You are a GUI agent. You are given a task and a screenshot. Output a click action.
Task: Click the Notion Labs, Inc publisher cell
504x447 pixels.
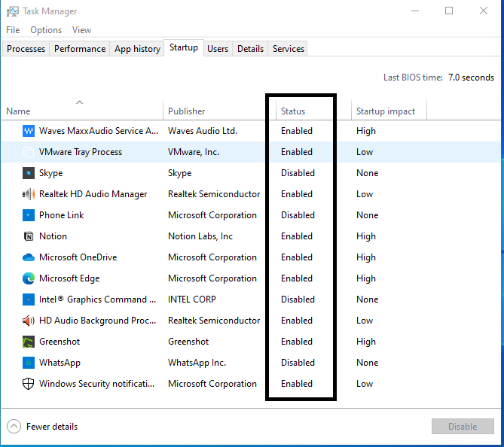click(x=200, y=236)
